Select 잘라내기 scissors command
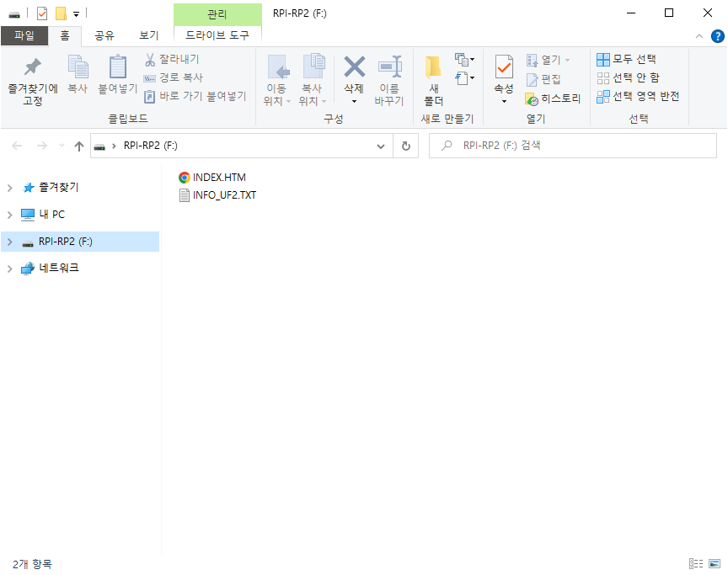The width and height of the screenshot is (728, 575). [x=172, y=60]
